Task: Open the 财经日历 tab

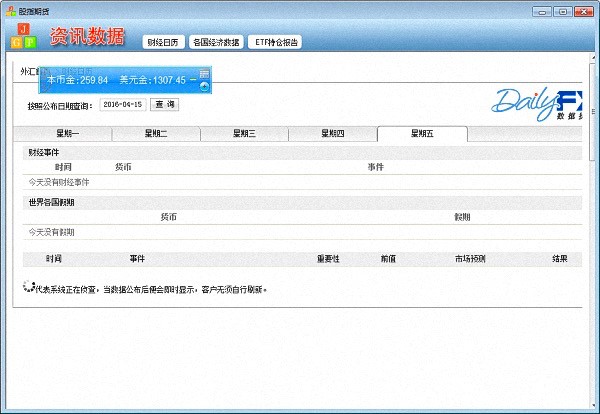Action: [163, 42]
